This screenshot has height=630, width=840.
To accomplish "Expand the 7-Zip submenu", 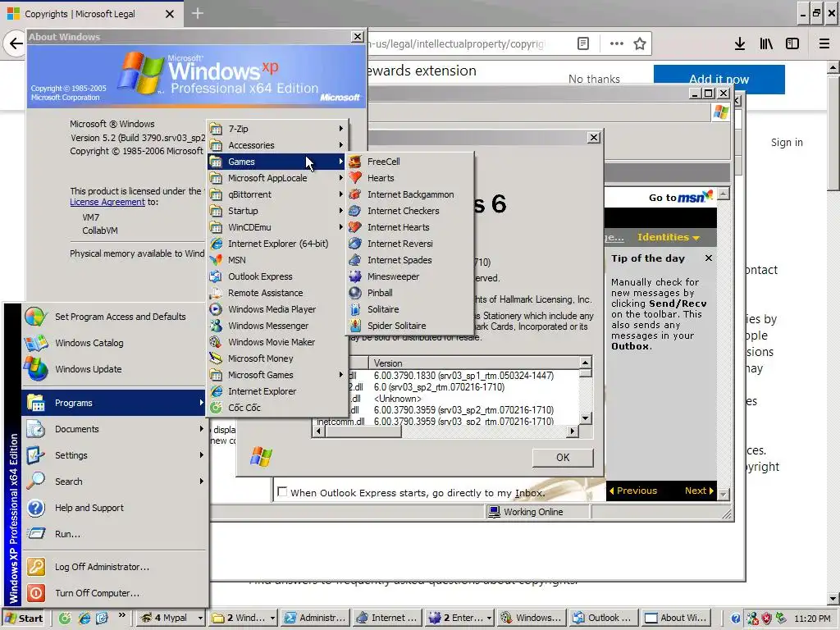I will tap(277, 129).
